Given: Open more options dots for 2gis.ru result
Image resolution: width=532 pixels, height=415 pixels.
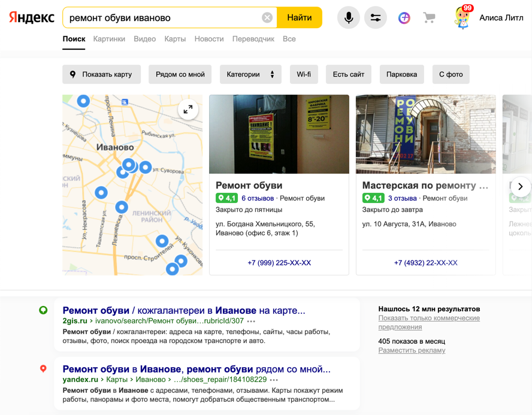Looking at the screenshot, I should tap(251, 321).
